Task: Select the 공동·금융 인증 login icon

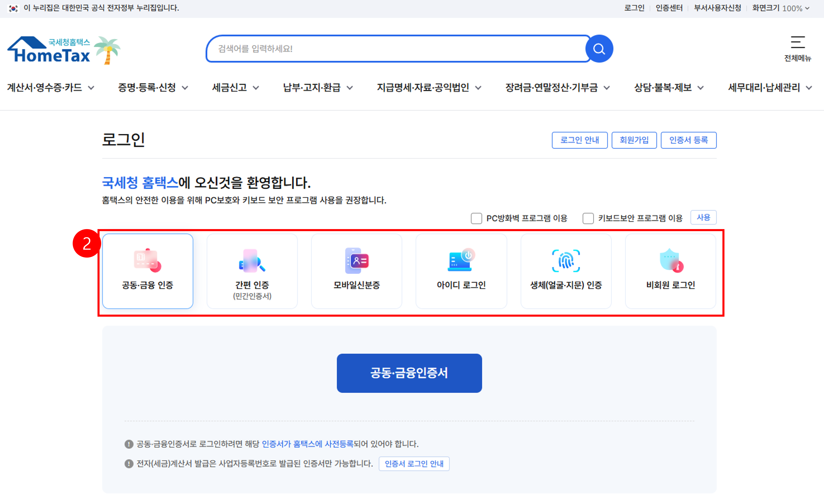Action: tap(147, 260)
